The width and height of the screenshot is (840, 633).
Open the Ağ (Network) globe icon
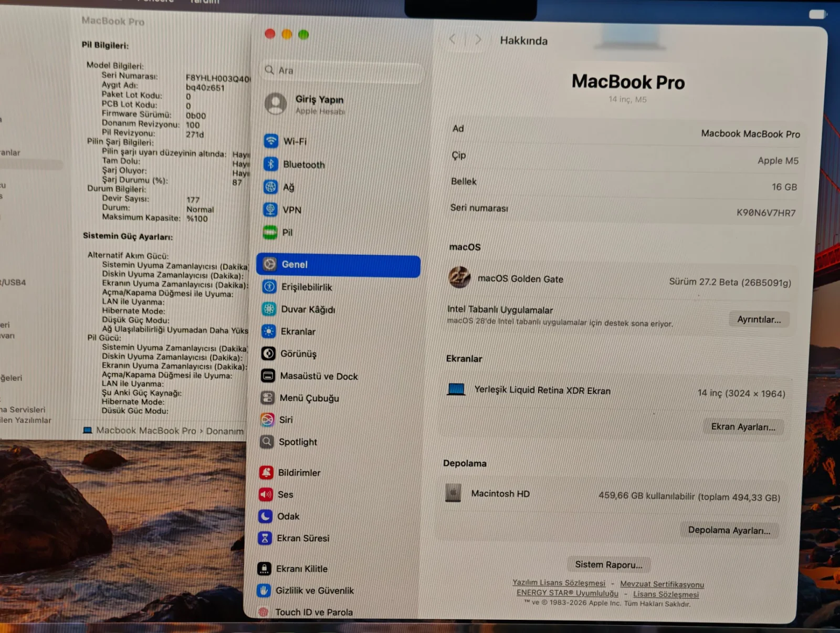[270, 186]
